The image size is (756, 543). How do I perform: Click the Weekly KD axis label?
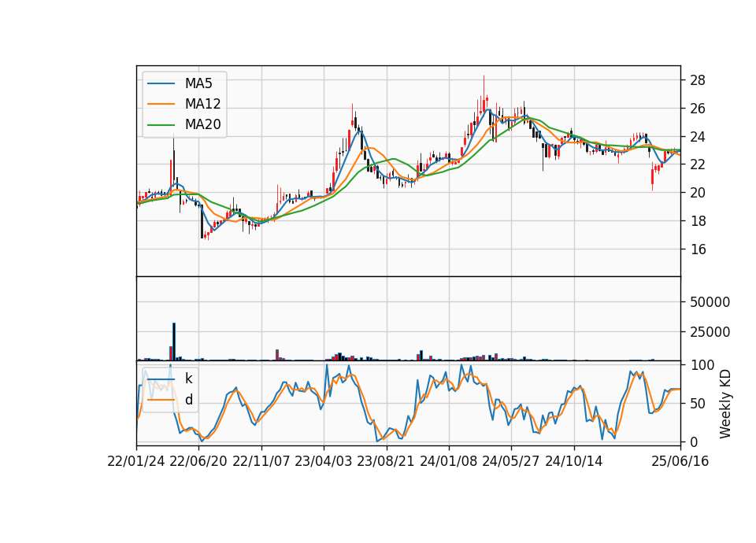(725, 404)
